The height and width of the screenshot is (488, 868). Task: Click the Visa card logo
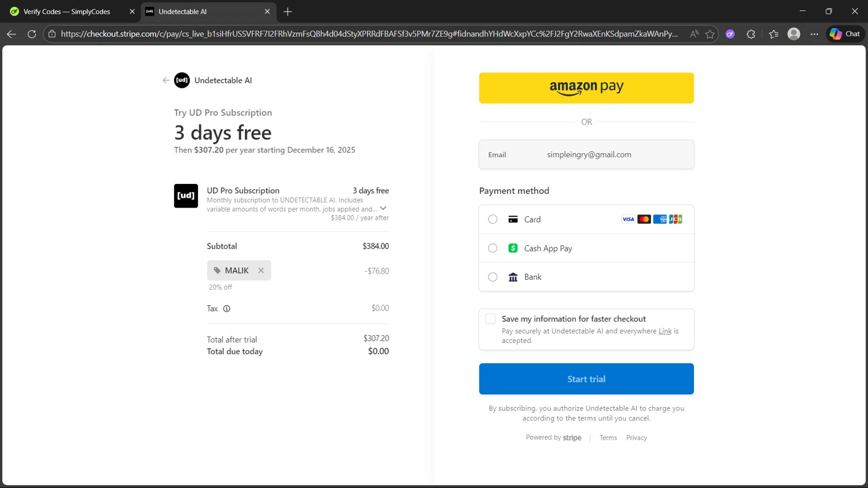(628, 219)
